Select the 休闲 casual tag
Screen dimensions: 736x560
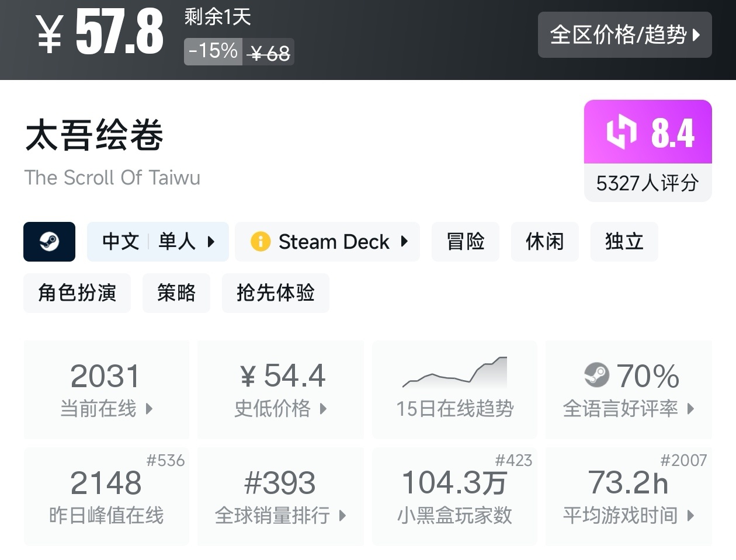tap(544, 242)
